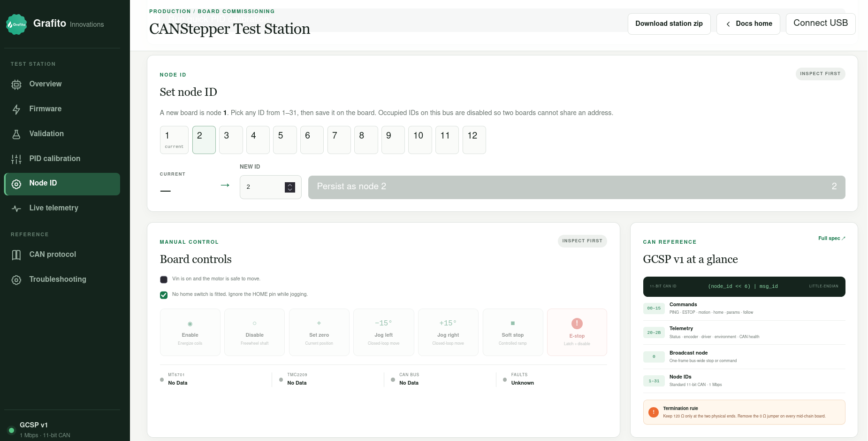The height and width of the screenshot is (441, 868).
Task: Click the Jog left −15° button
Action: pos(384,332)
